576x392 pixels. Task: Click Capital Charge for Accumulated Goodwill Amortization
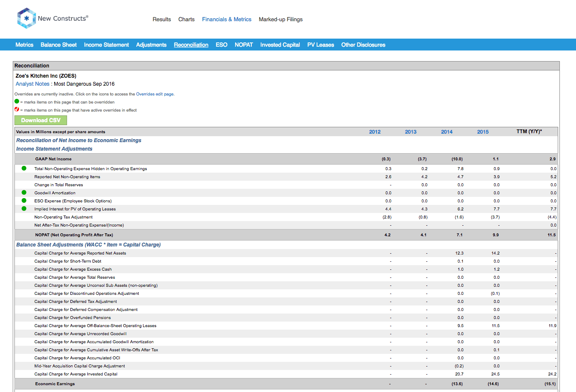tap(94, 342)
